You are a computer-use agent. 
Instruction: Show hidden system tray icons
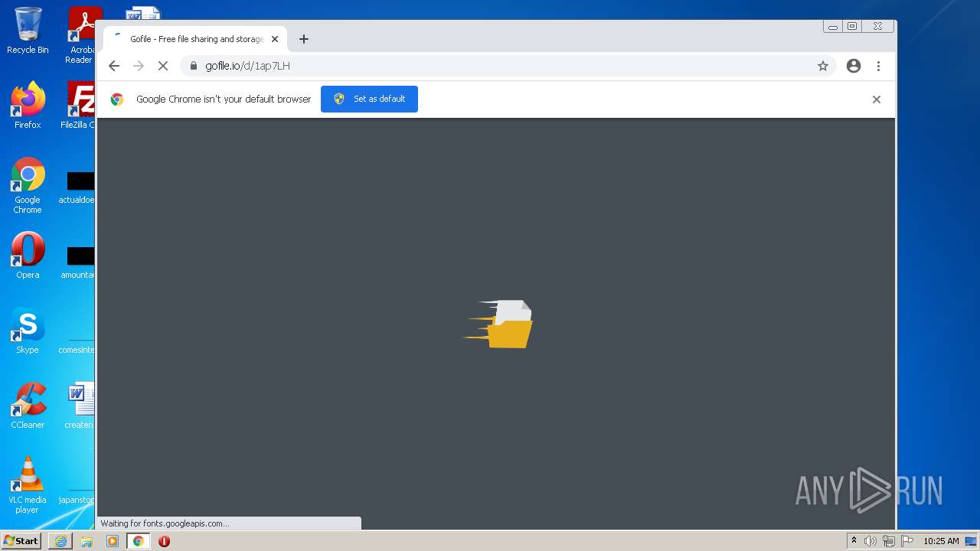point(854,541)
